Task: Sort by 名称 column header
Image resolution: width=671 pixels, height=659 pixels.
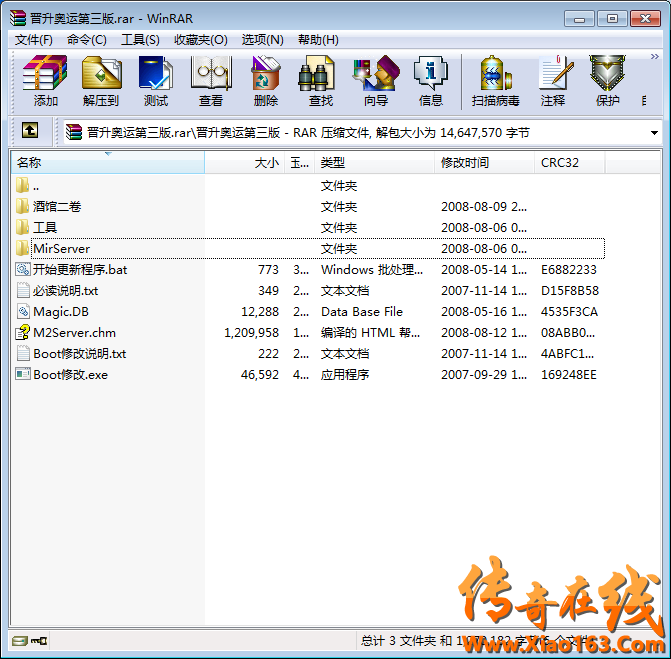Action: 108,163
